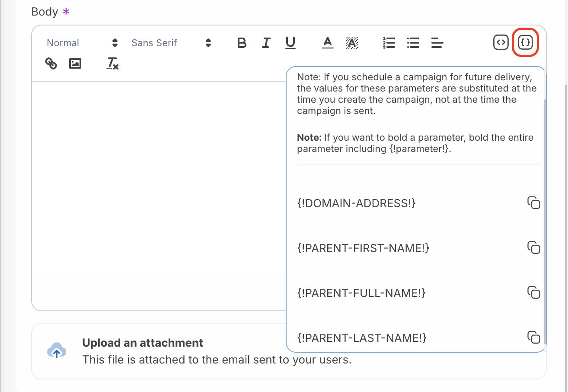The image size is (568, 392).
Task: Insert a bulleted list
Action: (413, 43)
